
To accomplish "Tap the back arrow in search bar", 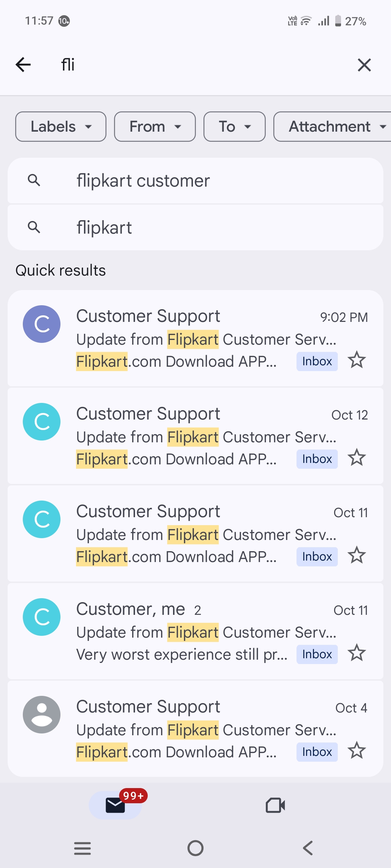I will pos(24,65).
